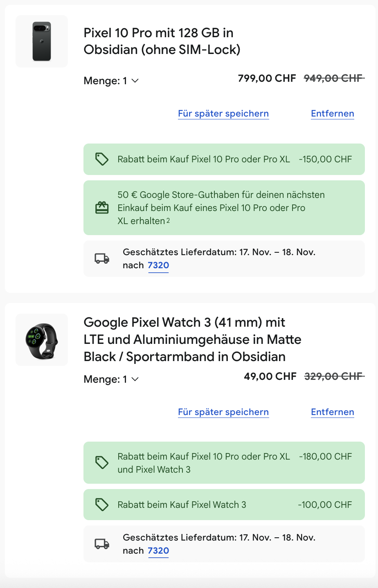Save the Pixel 10 Pro for later
378x588 pixels.
(x=223, y=114)
